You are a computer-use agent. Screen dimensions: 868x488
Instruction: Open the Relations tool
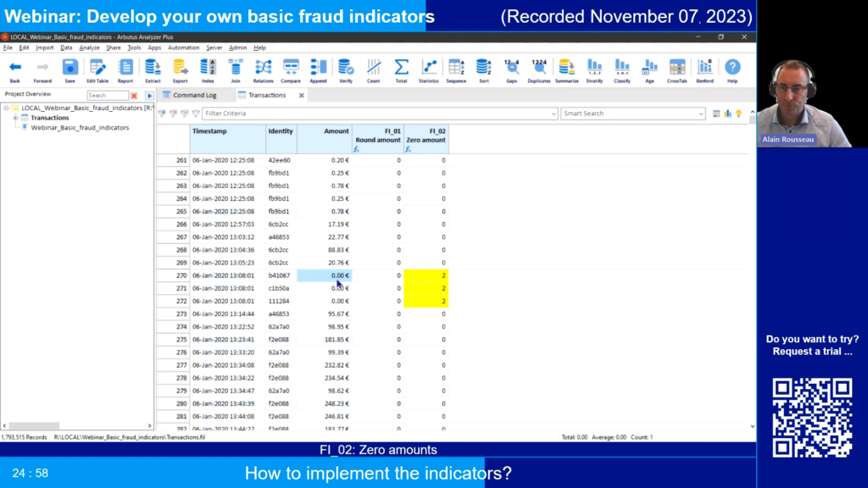pos(263,71)
